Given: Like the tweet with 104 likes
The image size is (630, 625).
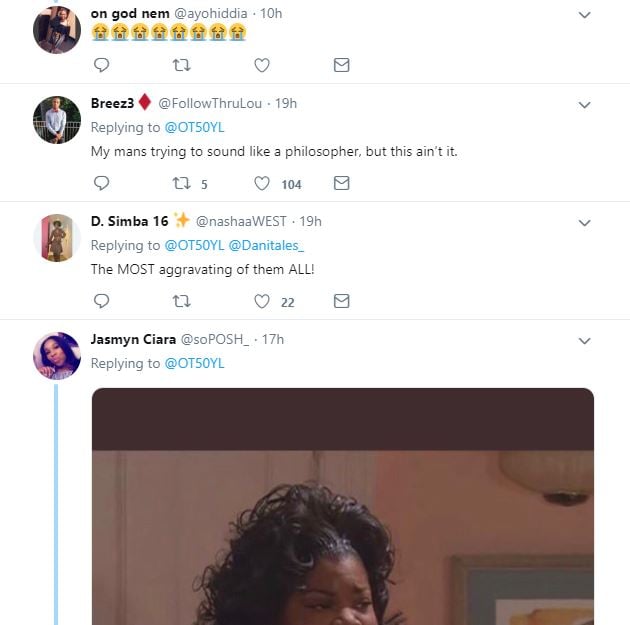Looking at the screenshot, I should pos(262,183).
